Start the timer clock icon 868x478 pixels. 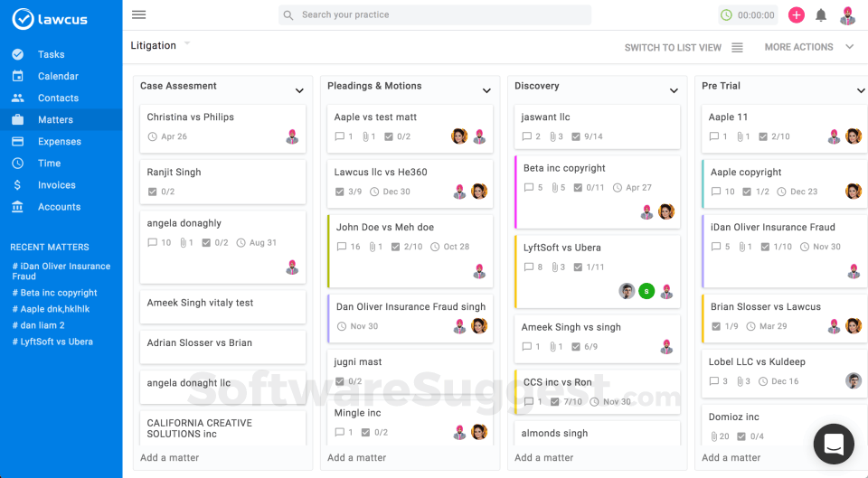point(726,15)
